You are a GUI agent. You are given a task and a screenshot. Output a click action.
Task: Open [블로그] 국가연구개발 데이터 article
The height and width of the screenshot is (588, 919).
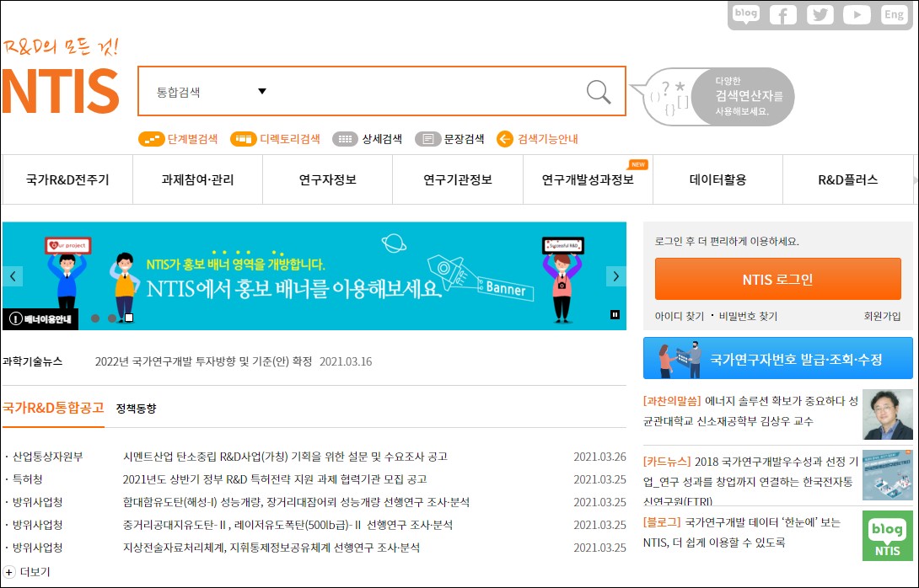(x=741, y=532)
